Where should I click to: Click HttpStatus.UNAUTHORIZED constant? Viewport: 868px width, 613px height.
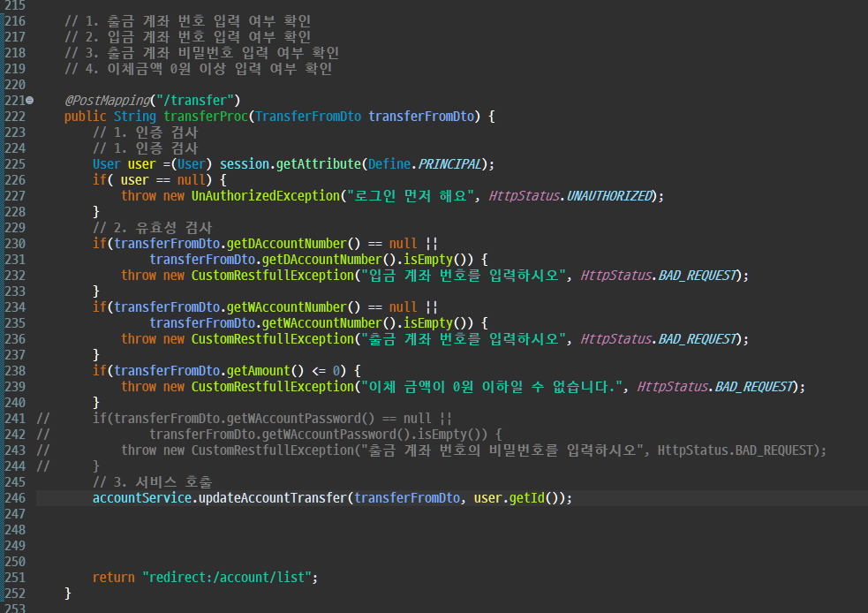click(x=571, y=196)
